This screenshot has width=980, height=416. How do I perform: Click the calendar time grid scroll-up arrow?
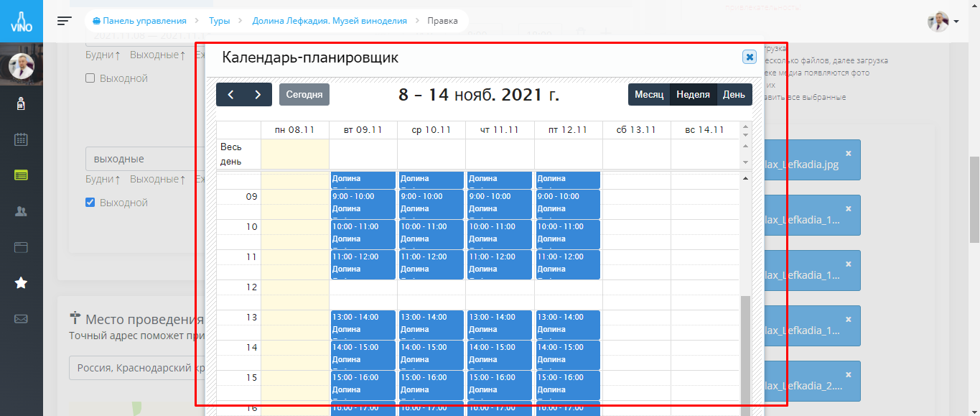click(745, 178)
